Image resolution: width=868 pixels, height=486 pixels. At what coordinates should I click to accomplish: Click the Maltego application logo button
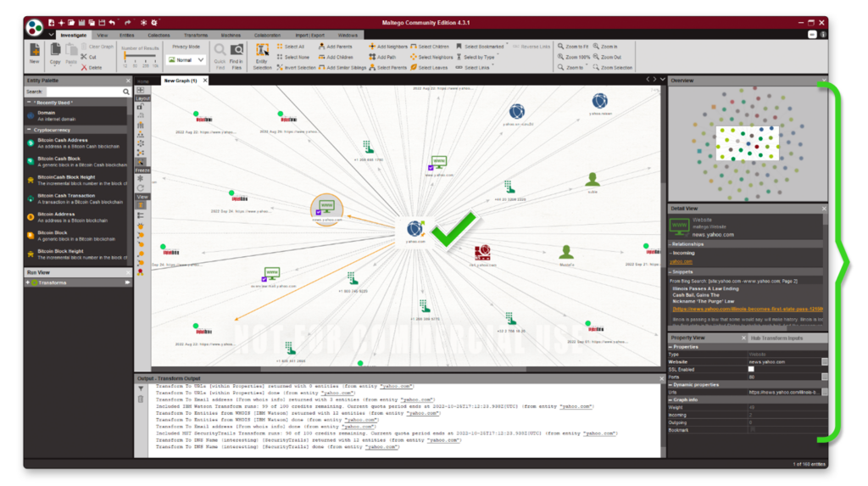click(34, 26)
